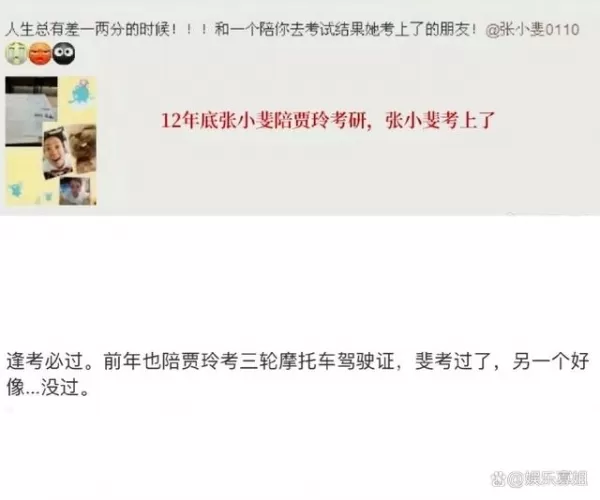Screen dimensions: 600x500
Task: Click the ending text 像...没过。
Action: [x=48, y=388]
